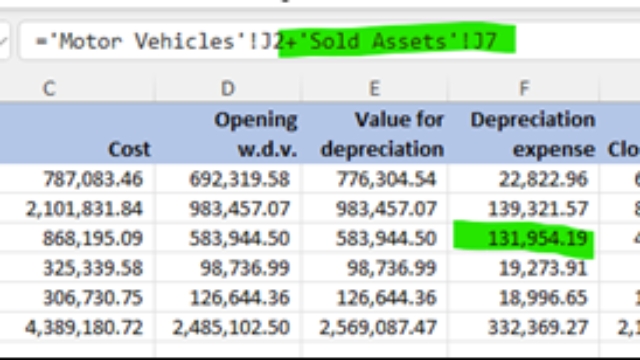
Task: Select depreciation expense cell 19,273.91
Action: [x=524, y=268]
